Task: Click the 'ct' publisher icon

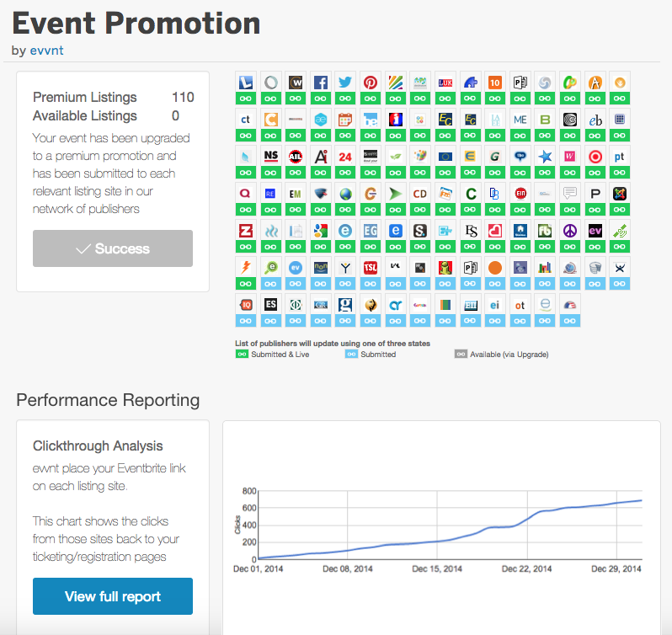Action: [x=246, y=120]
